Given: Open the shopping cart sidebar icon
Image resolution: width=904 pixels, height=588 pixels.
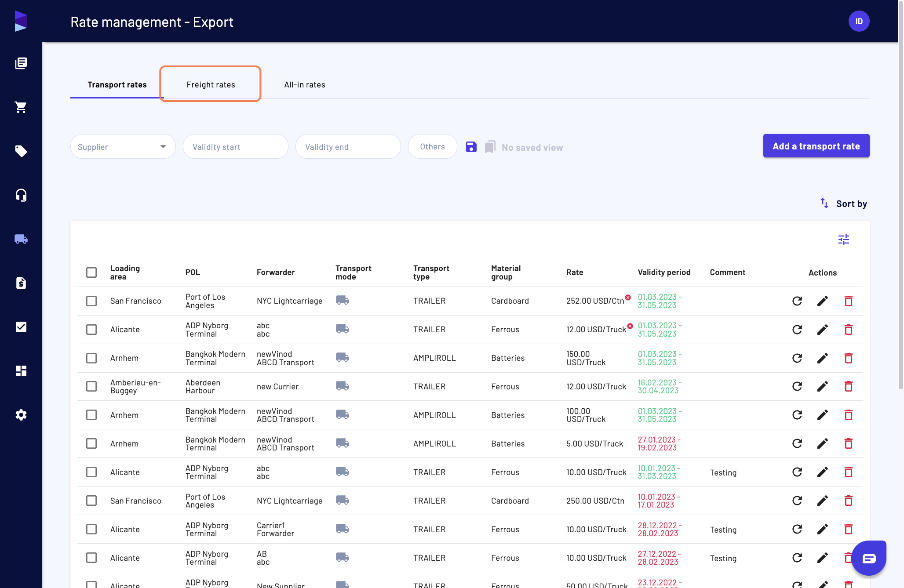Looking at the screenshot, I should click(x=21, y=107).
